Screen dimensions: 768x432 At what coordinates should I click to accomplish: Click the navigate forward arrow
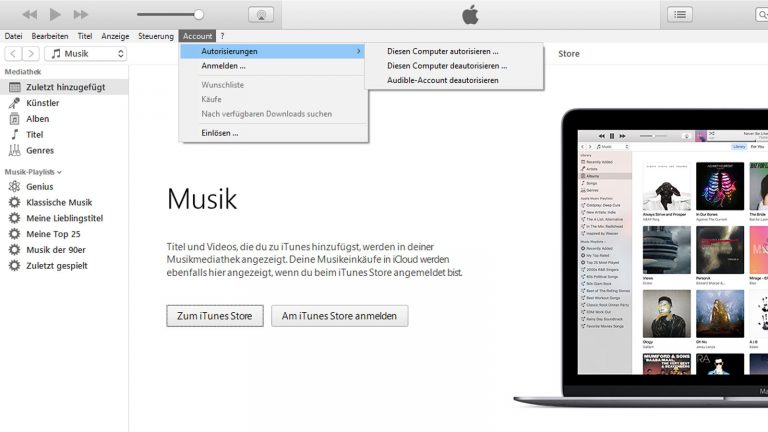tap(31, 53)
